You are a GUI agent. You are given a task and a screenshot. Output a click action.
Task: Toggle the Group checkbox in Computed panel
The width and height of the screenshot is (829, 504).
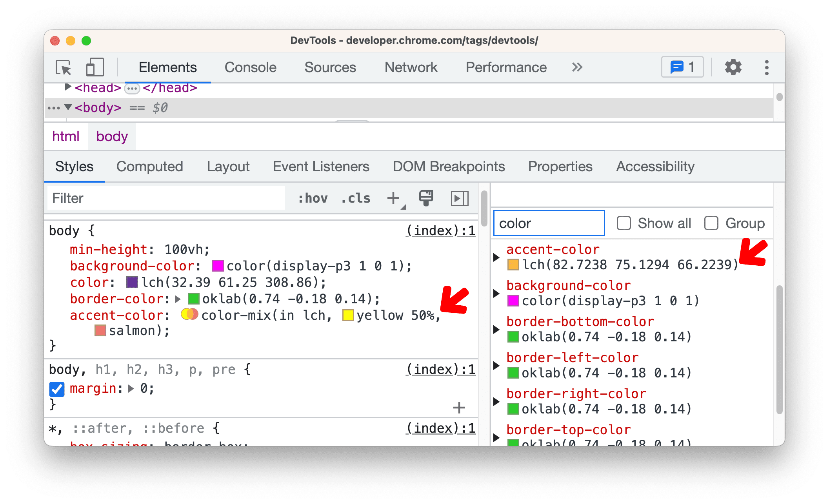pos(711,224)
